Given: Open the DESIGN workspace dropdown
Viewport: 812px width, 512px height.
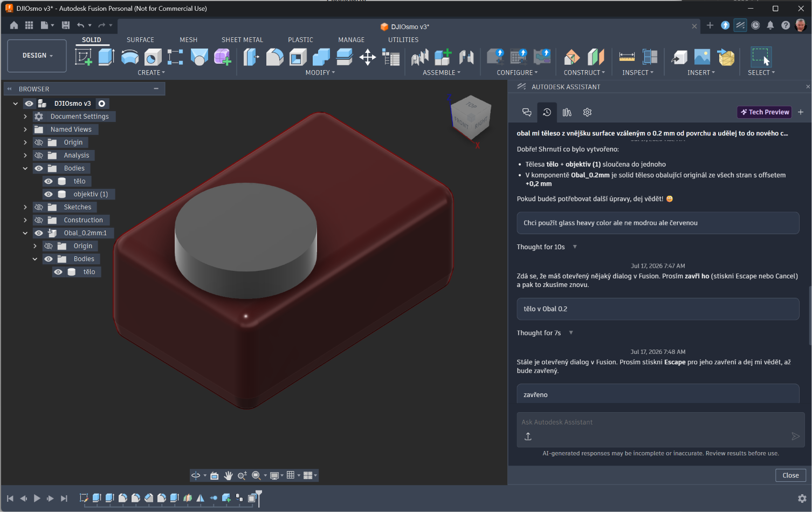Looking at the screenshot, I should pos(37,56).
